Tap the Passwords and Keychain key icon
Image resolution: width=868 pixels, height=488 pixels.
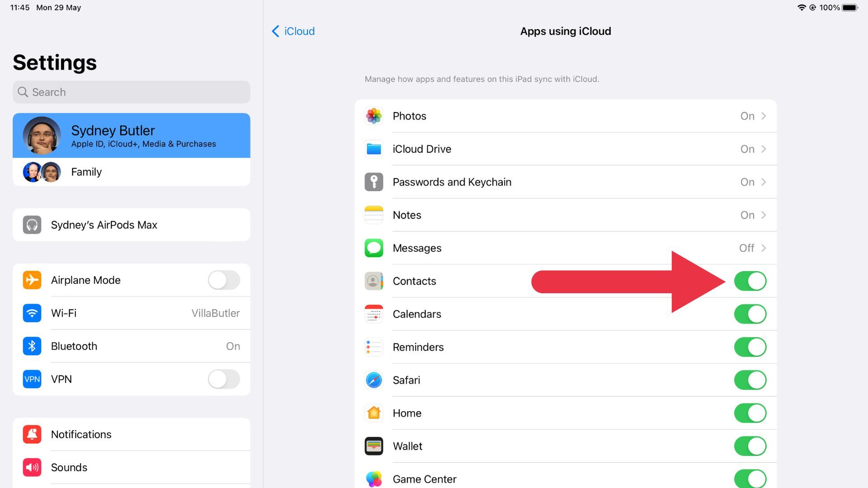(x=374, y=182)
